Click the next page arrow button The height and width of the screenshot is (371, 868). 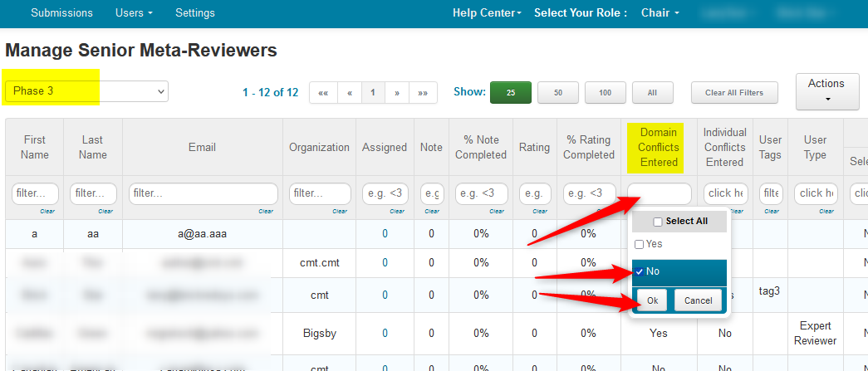pos(397,93)
